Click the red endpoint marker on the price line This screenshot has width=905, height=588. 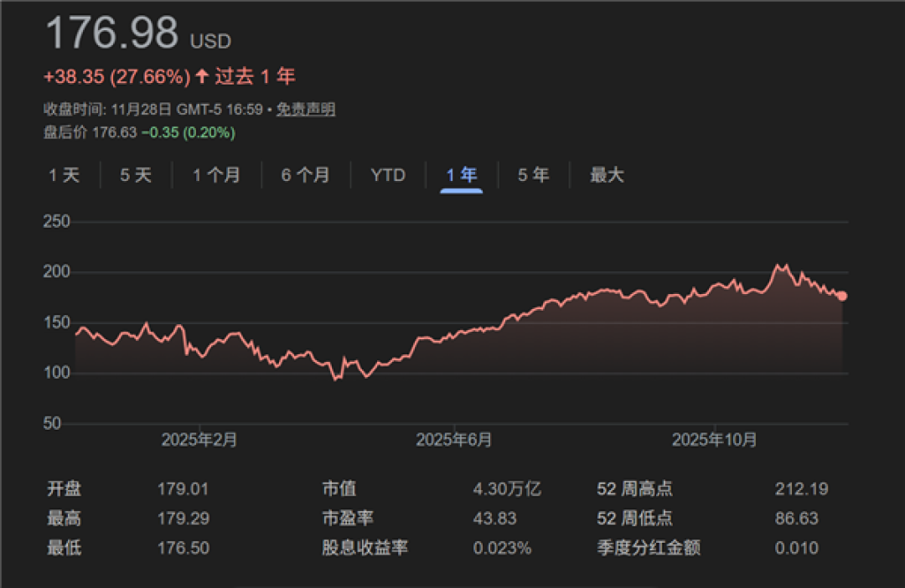point(842,296)
